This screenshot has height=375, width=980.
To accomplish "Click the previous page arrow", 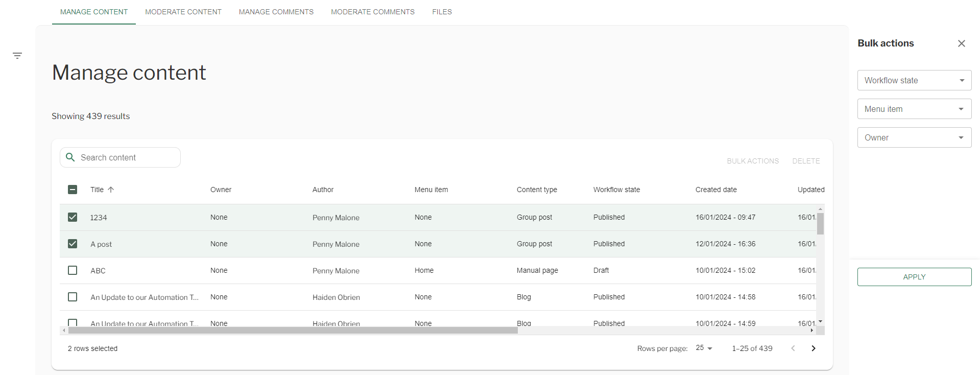I will 793,348.
